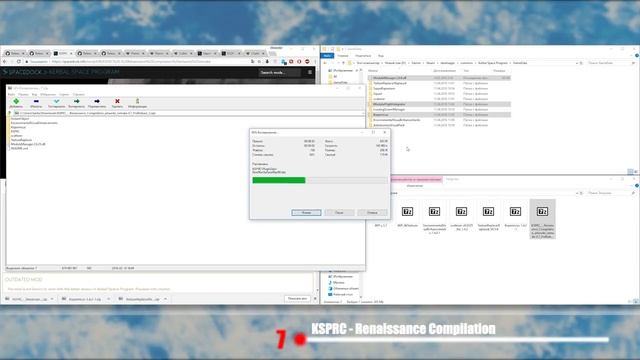This screenshot has height=360, width=640.
Task: Click the archive path field in 7-Zip
Action: click(188, 113)
